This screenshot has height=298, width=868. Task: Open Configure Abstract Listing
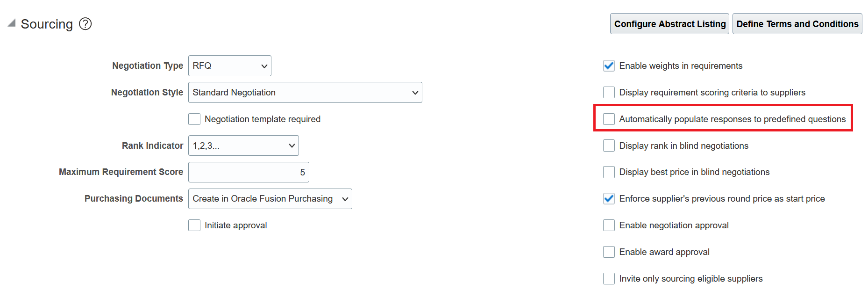pyautogui.click(x=669, y=24)
